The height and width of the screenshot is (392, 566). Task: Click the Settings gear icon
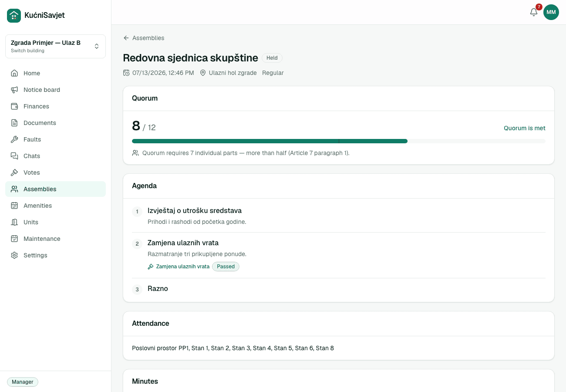point(14,255)
